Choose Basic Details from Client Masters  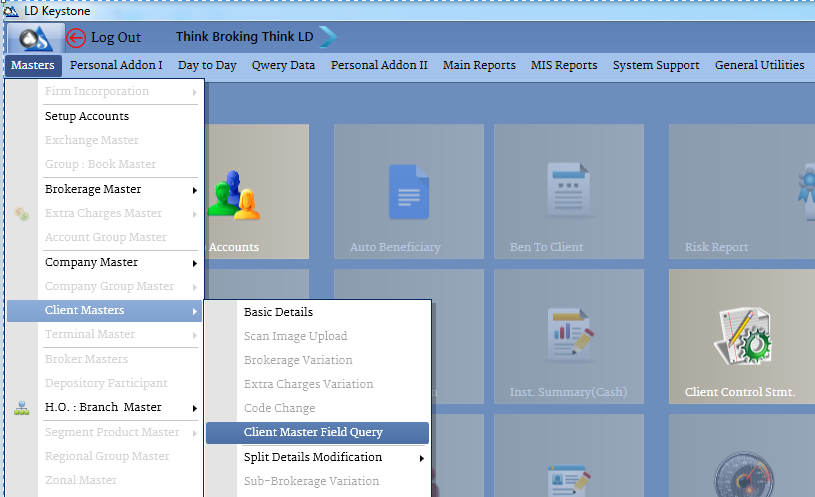tap(278, 312)
